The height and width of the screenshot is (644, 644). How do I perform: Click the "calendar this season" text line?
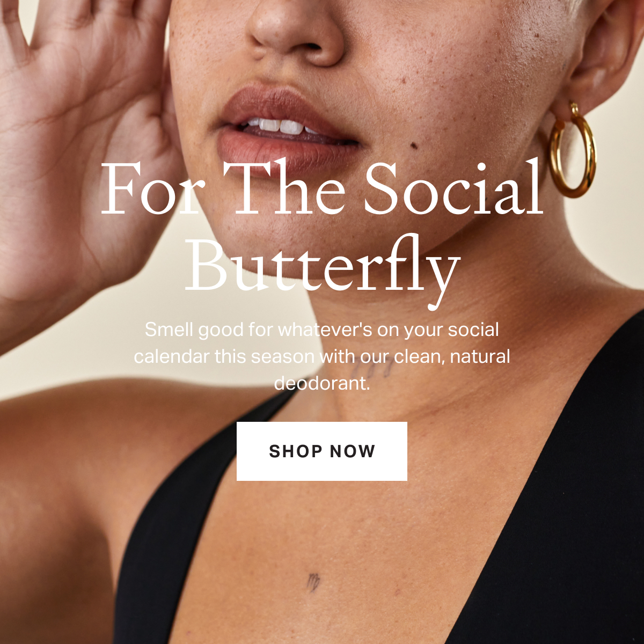pos(322,356)
